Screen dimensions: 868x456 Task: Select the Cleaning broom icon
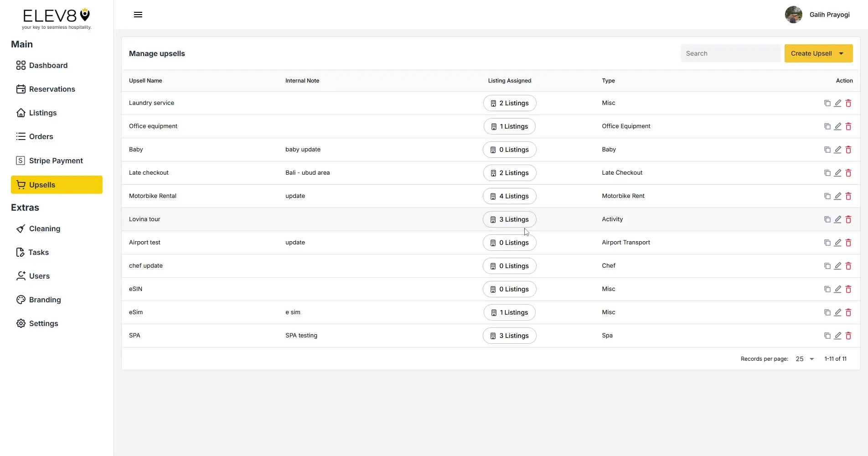point(21,228)
